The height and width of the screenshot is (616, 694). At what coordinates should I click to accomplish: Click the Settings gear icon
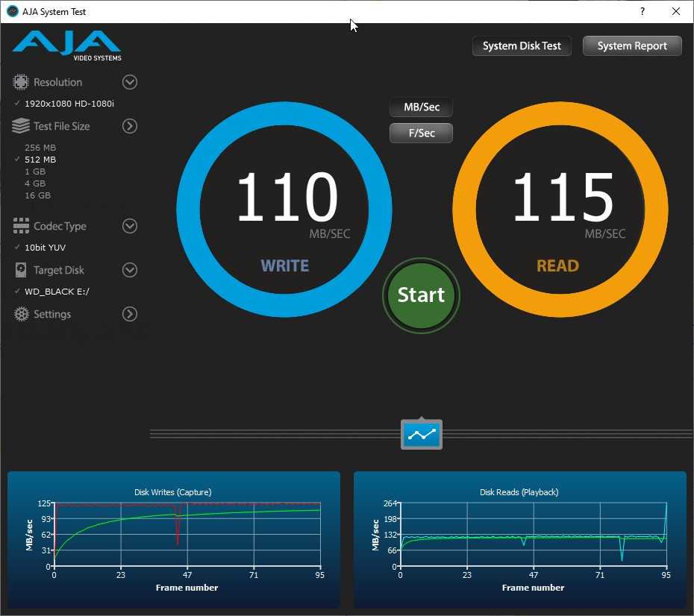click(x=21, y=314)
